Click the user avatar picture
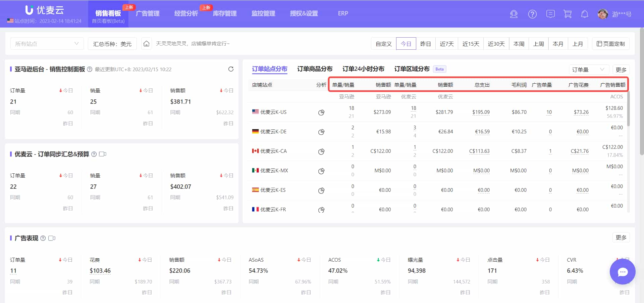Image resolution: width=644 pixels, height=303 pixels. 603,14
